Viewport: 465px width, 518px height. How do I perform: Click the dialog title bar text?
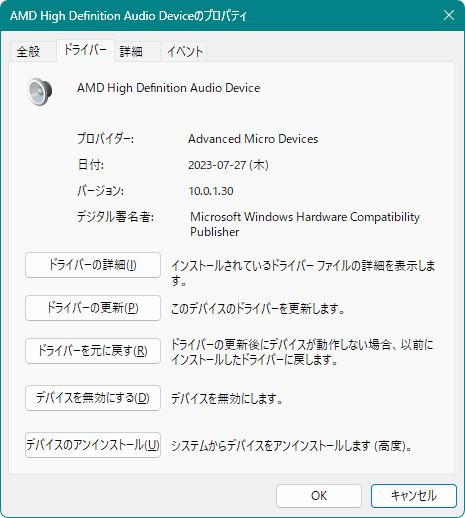[x=128, y=16]
